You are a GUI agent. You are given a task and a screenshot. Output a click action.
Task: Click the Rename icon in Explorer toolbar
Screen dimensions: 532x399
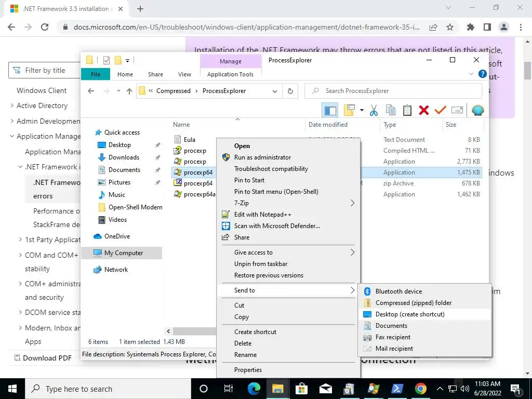tap(457, 110)
